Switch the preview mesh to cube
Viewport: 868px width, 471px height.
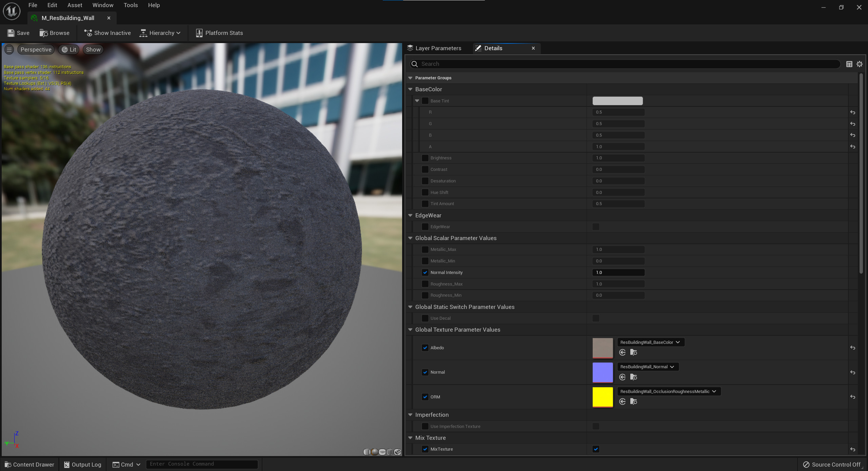tap(390, 452)
